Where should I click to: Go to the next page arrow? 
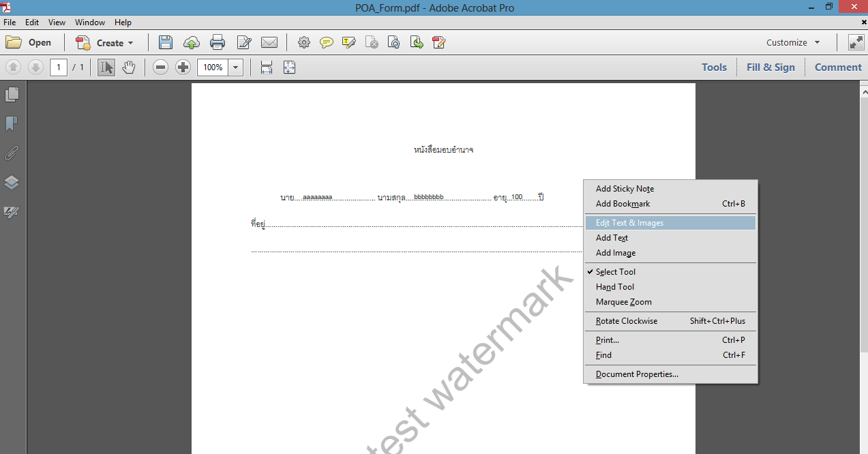point(35,67)
